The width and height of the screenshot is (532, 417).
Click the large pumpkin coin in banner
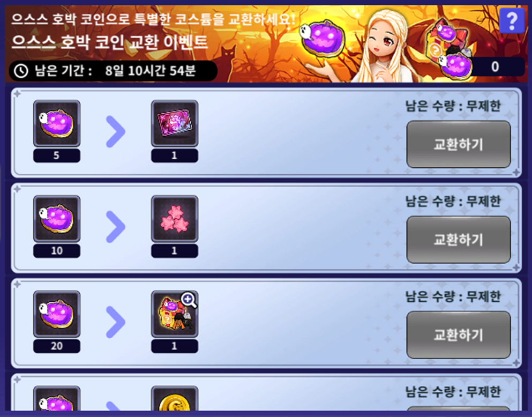323,38
